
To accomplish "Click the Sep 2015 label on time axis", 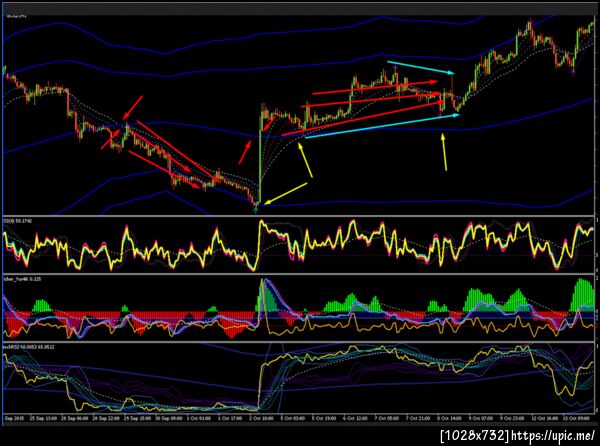I will pos(14,418).
